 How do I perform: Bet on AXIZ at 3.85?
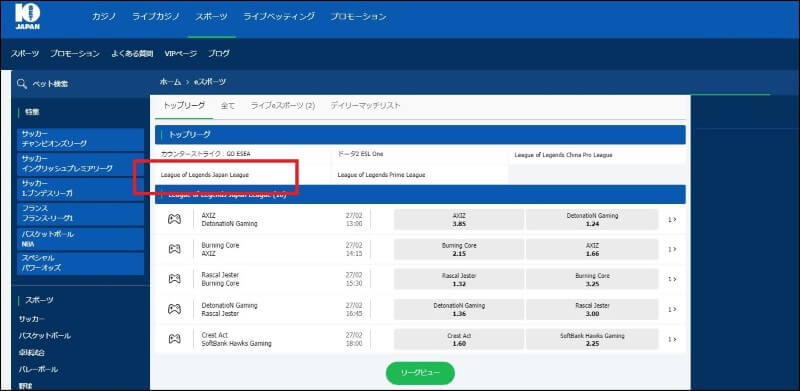pos(459,219)
